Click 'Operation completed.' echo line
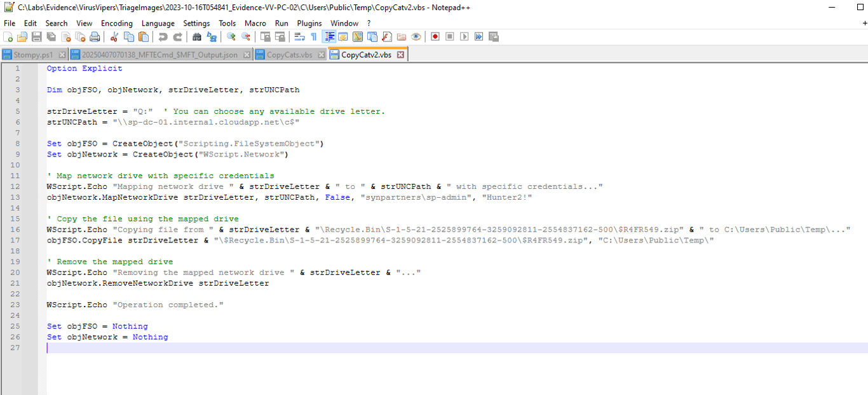 point(135,305)
